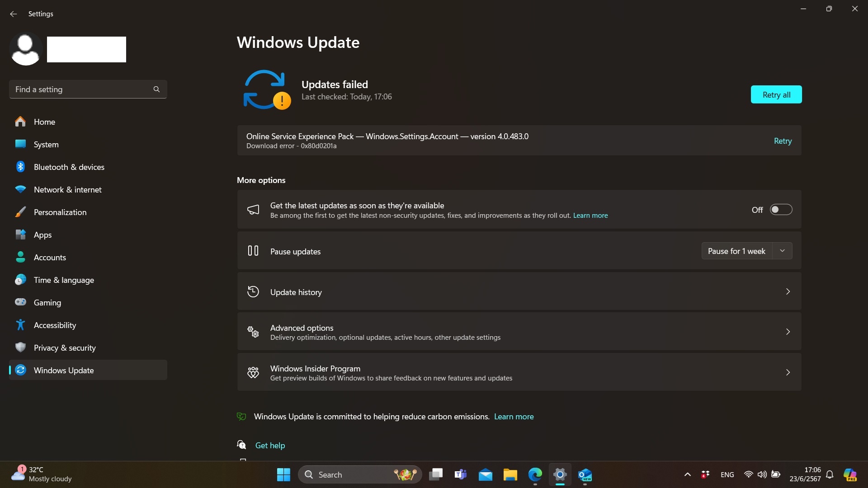Click Pause for 1 week button
Image resolution: width=868 pixels, height=488 pixels.
tap(736, 251)
